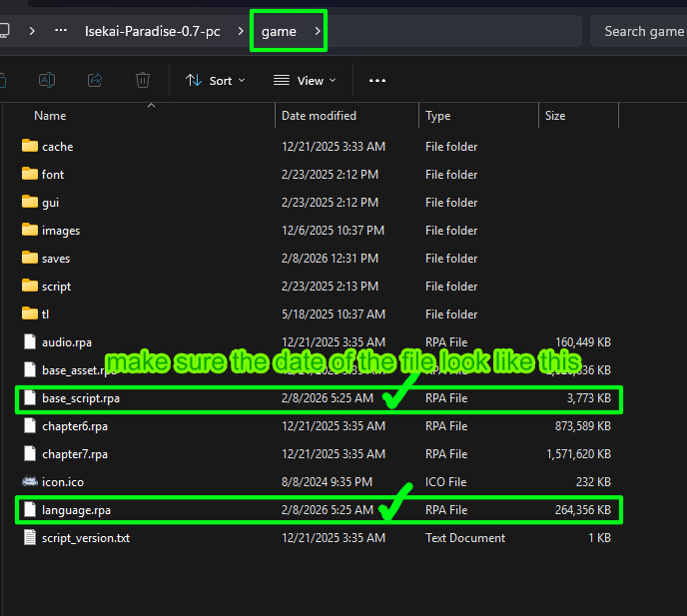Open the View dropdown
The width and height of the screenshot is (687, 616).
pyautogui.click(x=305, y=81)
